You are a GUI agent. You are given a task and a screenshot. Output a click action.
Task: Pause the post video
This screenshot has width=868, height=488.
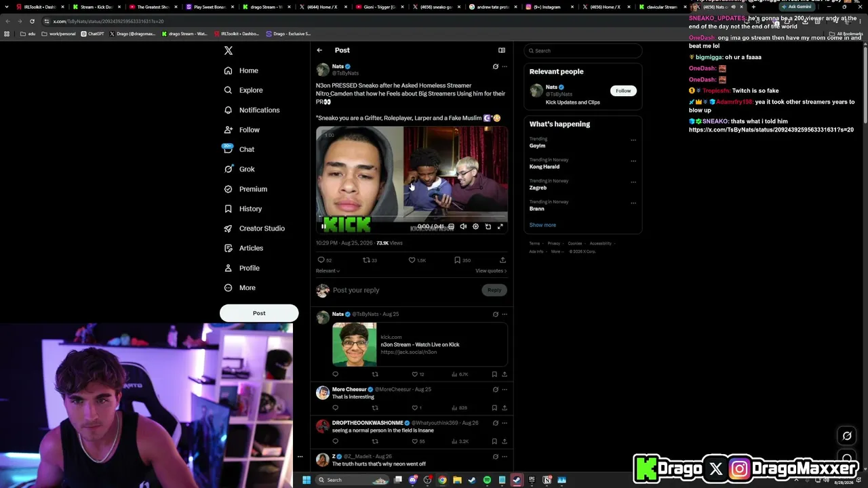[323, 226]
